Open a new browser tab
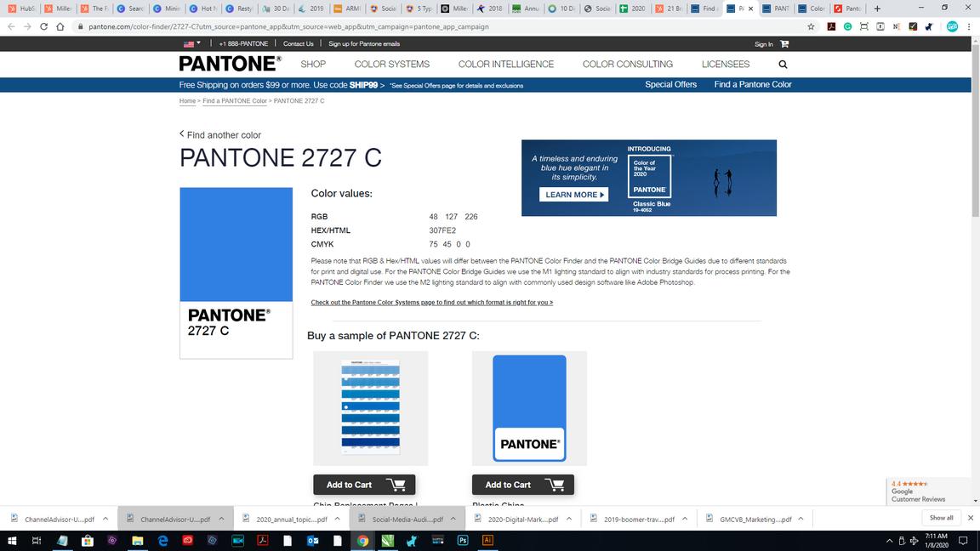 tap(877, 9)
